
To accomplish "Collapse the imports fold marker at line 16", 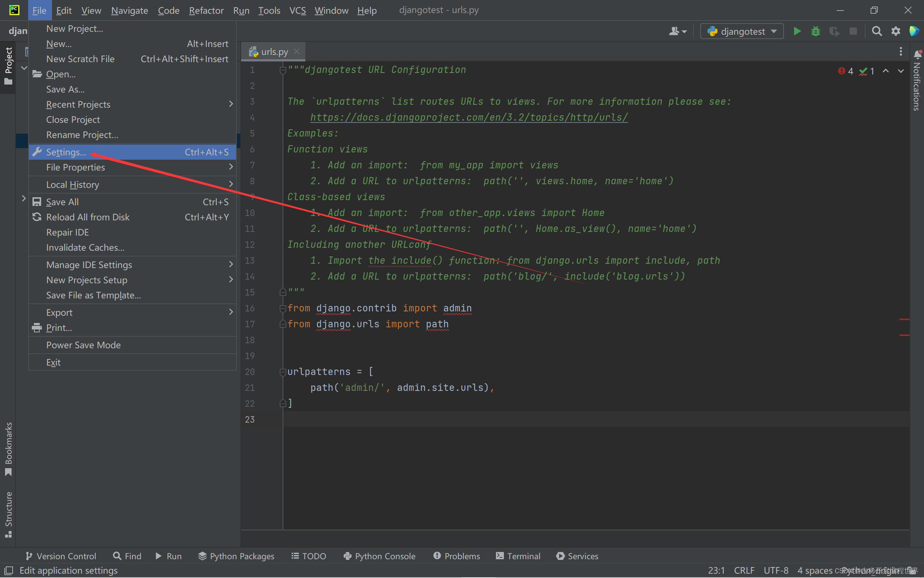I will coord(283,308).
